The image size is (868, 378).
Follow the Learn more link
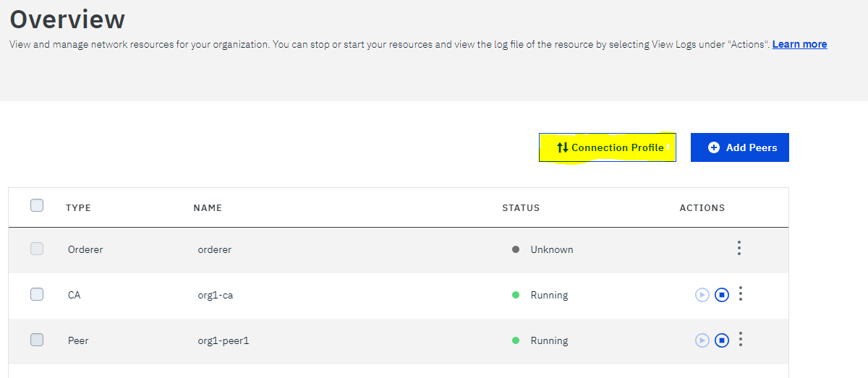pyautogui.click(x=799, y=44)
